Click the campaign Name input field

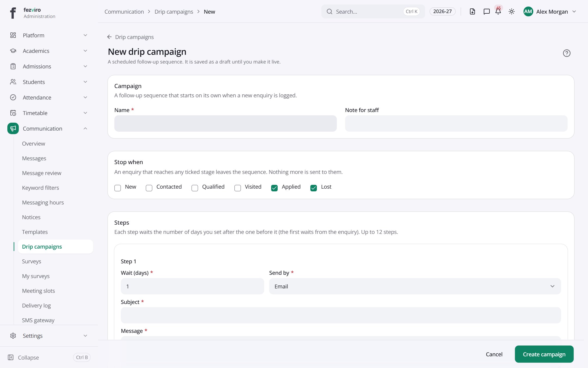point(225,123)
